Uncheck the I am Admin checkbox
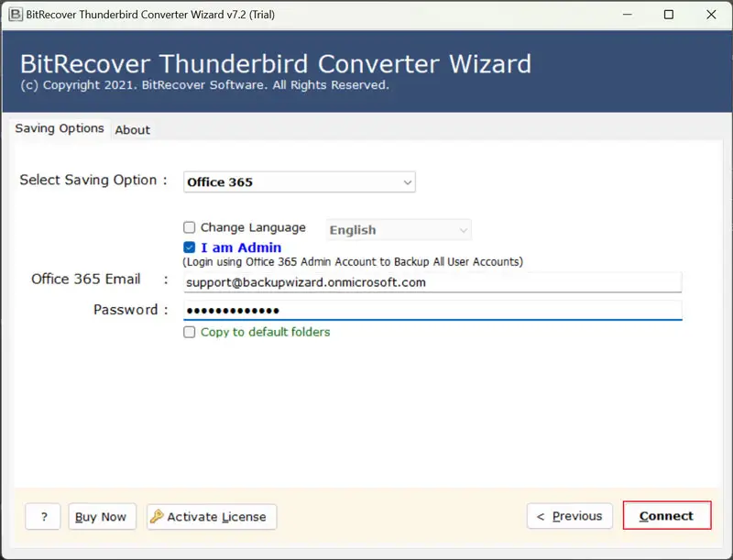 pyautogui.click(x=190, y=247)
